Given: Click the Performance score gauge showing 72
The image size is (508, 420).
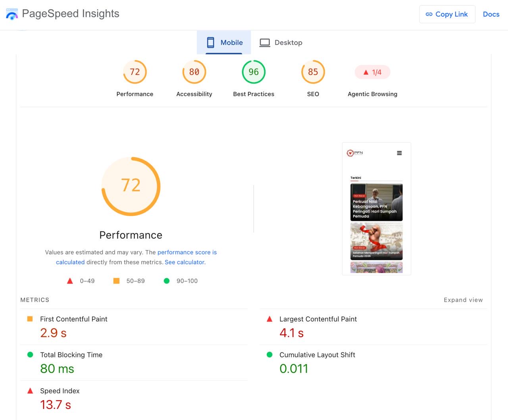Looking at the screenshot, I should pos(135,72).
